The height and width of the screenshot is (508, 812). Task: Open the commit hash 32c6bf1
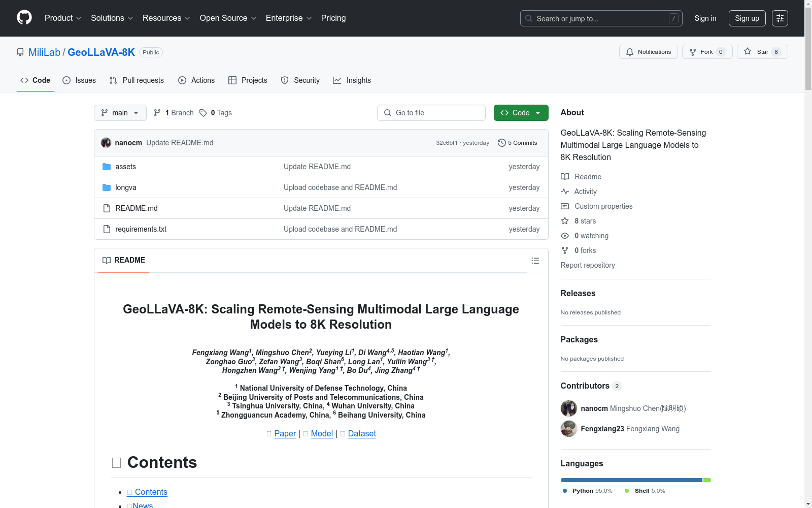(x=447, y=143)
